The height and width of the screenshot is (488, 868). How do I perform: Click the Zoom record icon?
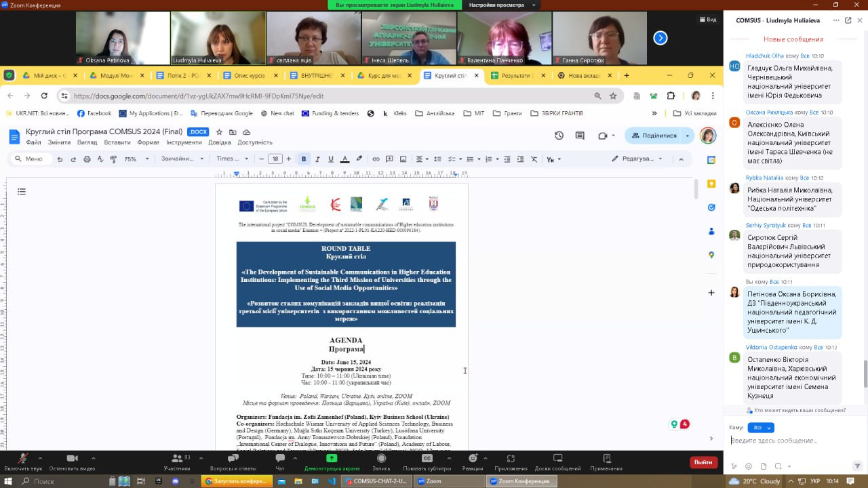pyautogui.click(x=381, y=459)
